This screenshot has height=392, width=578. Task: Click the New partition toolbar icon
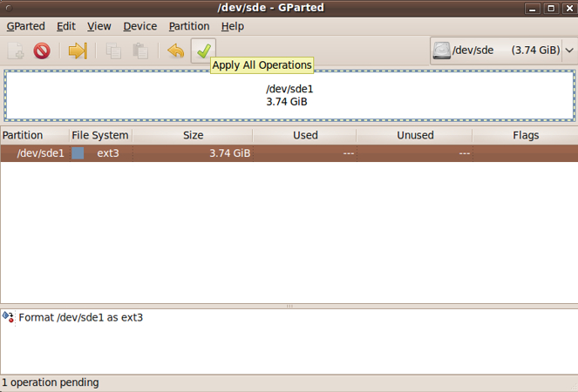(16, 51)
